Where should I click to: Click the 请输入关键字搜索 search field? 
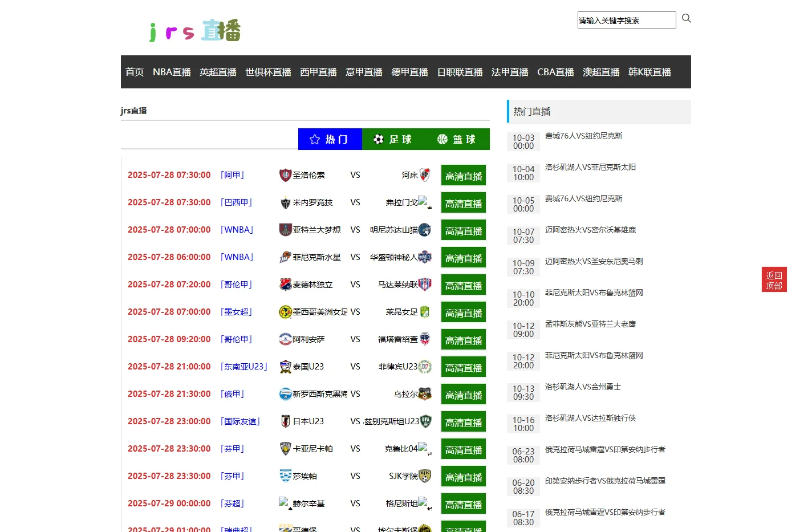coord(627,20)
